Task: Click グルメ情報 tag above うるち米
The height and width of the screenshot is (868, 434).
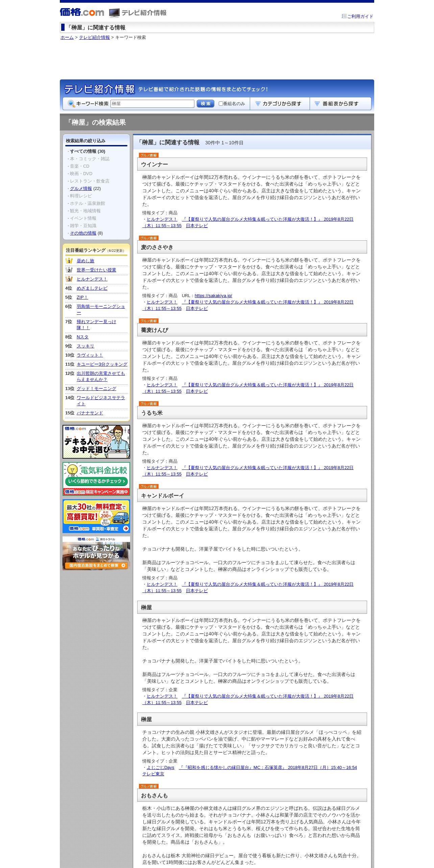Action: pyautogui.click(x=149, y=404)
